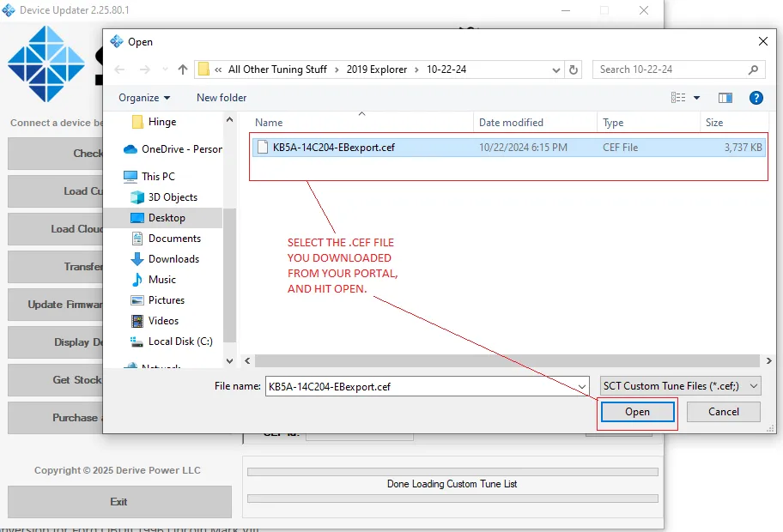Click the address bar folder icon
The width and height of the screenshot is (783, 532).
click(203, 69)
